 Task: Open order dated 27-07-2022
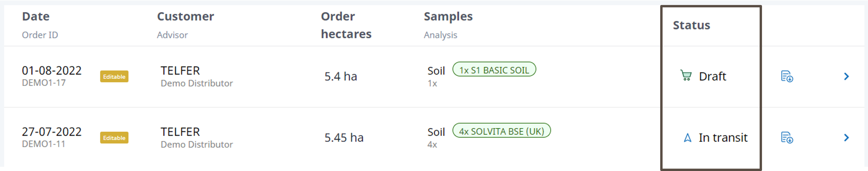pos(52,132)
